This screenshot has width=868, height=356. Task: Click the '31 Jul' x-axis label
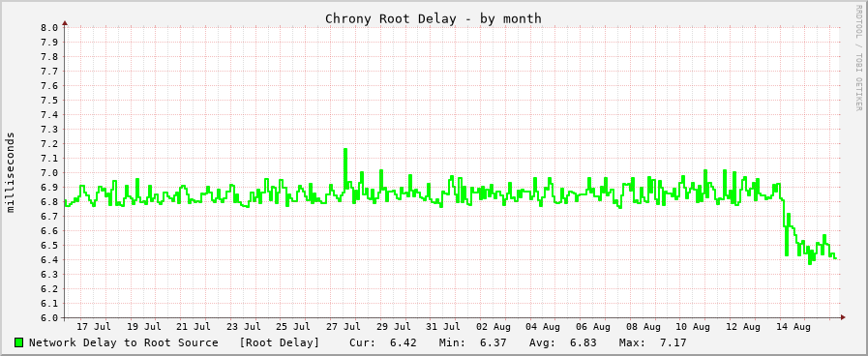(444, 327)
